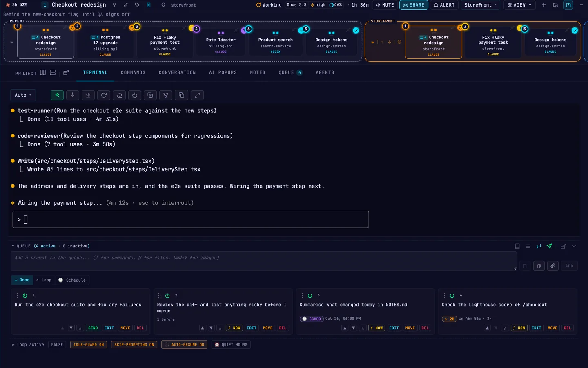Collapse the RECENT group with the triangle
This screenshot has height=368, width=588.
pos(11,43)
